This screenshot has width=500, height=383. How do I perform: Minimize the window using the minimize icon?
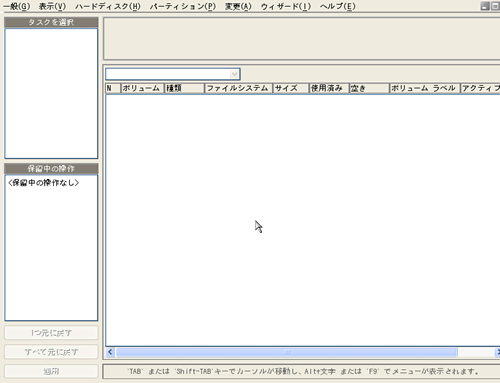[x=485, y=6]
